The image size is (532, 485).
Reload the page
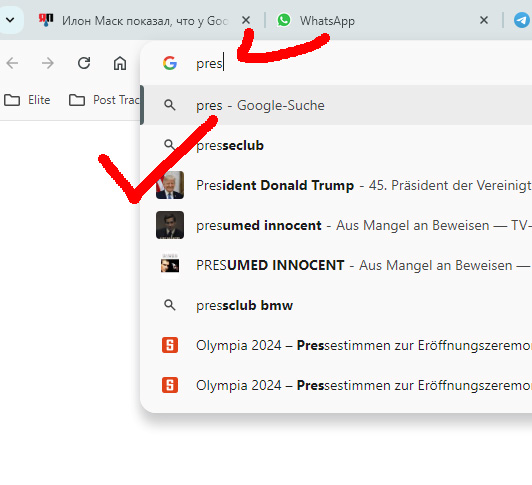84,63
